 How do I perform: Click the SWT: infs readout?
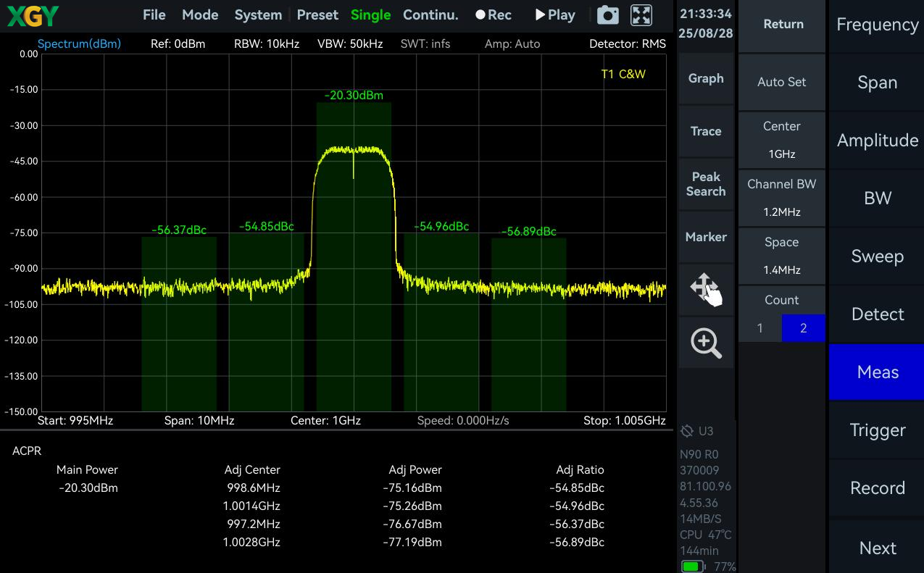(425, 43)
